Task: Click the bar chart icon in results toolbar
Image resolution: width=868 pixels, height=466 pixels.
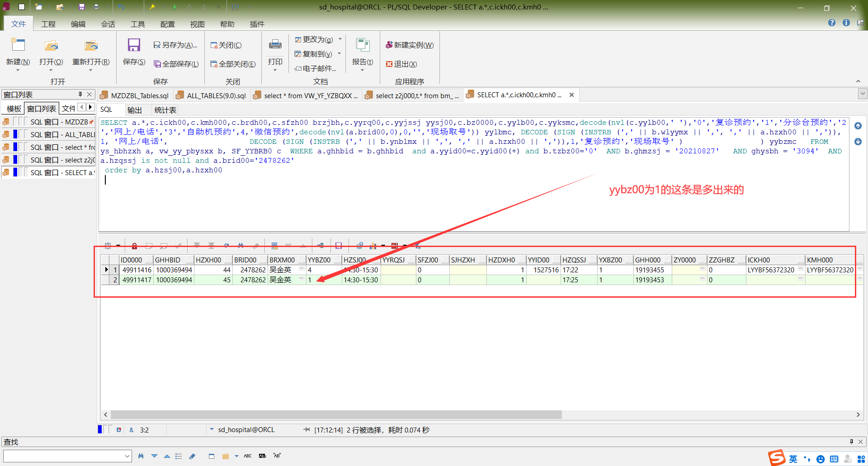Action: click(373, 246)
